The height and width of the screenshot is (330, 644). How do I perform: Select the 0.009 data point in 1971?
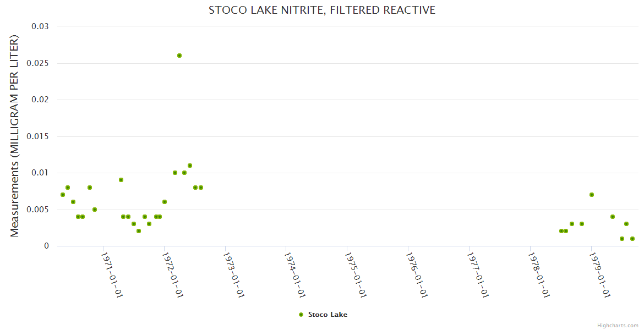click(x=121, y=180)
